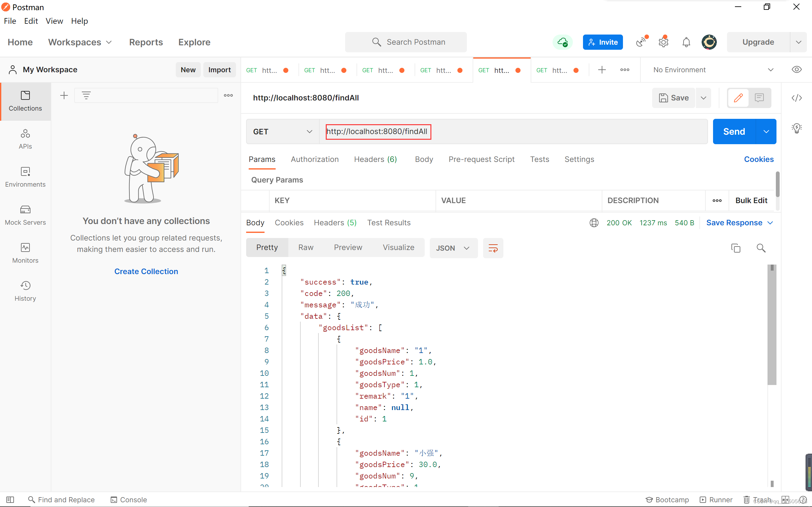Click the Create Collection link

click(x=146, y=271)
